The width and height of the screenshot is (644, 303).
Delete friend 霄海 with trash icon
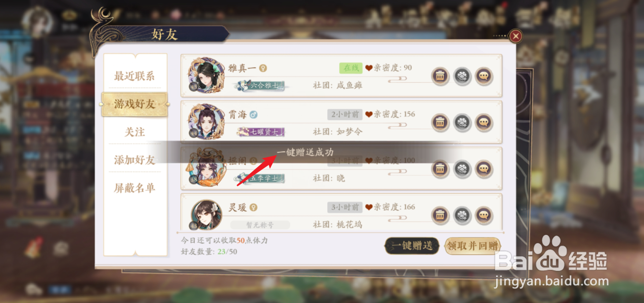pyautogui.click(x=440, y=123)
